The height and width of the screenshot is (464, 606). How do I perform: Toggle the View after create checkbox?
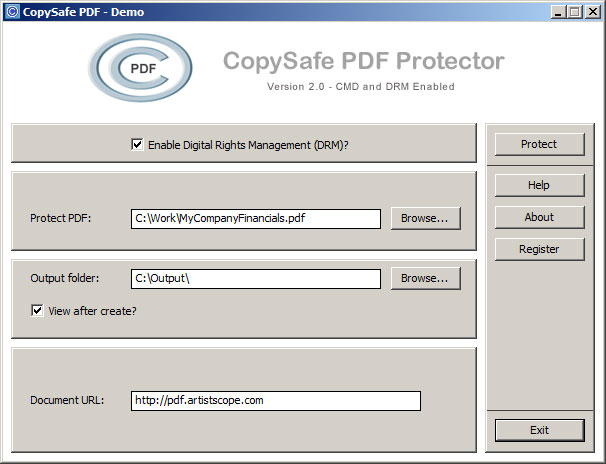click(x=37, y=311)
